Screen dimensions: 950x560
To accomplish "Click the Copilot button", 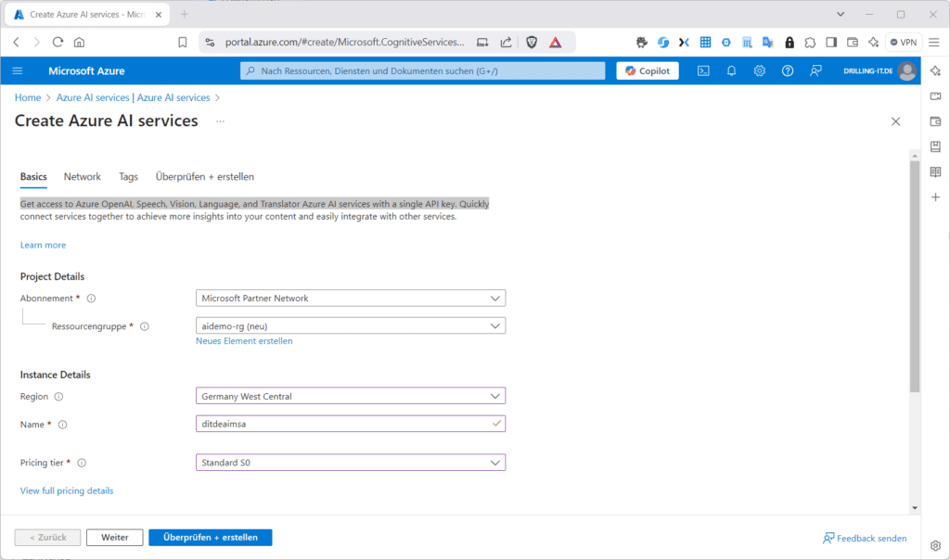I will (647, 70).
